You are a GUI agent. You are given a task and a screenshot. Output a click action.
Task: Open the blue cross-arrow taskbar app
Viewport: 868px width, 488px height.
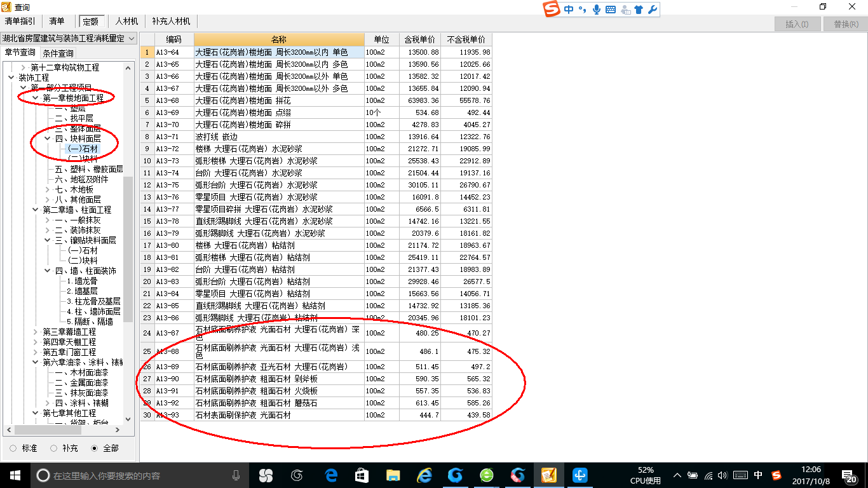click(580, 475)
